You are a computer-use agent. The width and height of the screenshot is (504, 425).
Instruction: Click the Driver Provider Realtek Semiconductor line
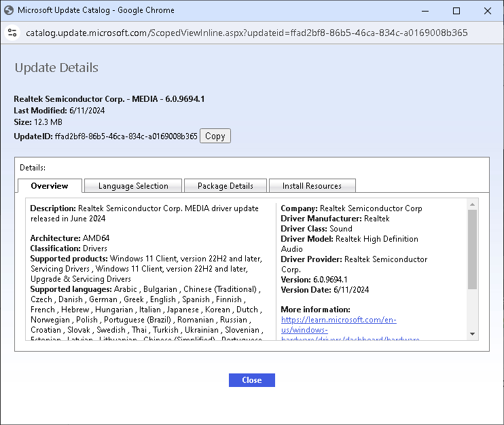point(354,264)
